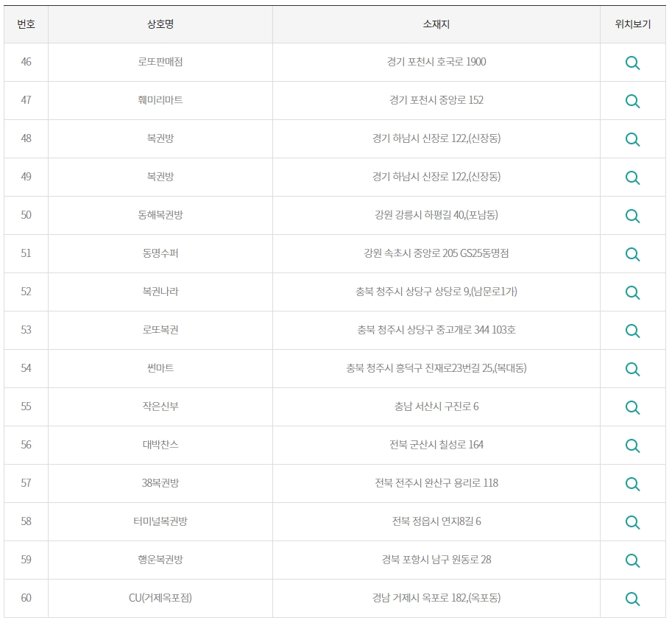Select store name 훼미리마트

tap(160, 100)
